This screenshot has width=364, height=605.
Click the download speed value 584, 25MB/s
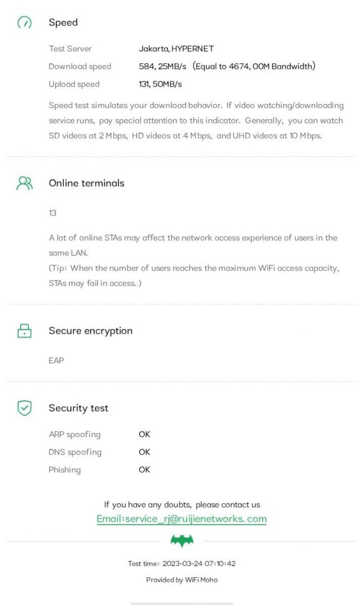[x=162, y=66]
